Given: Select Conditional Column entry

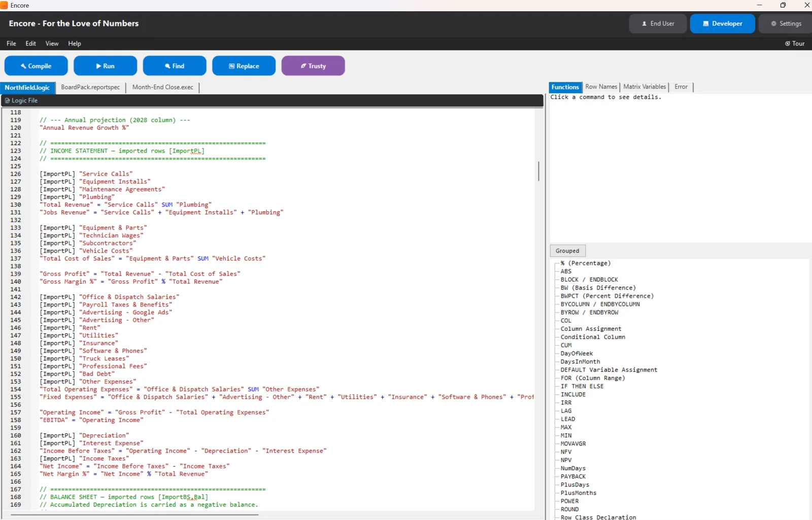Looking at the screenshot, I should pos(593,337).
